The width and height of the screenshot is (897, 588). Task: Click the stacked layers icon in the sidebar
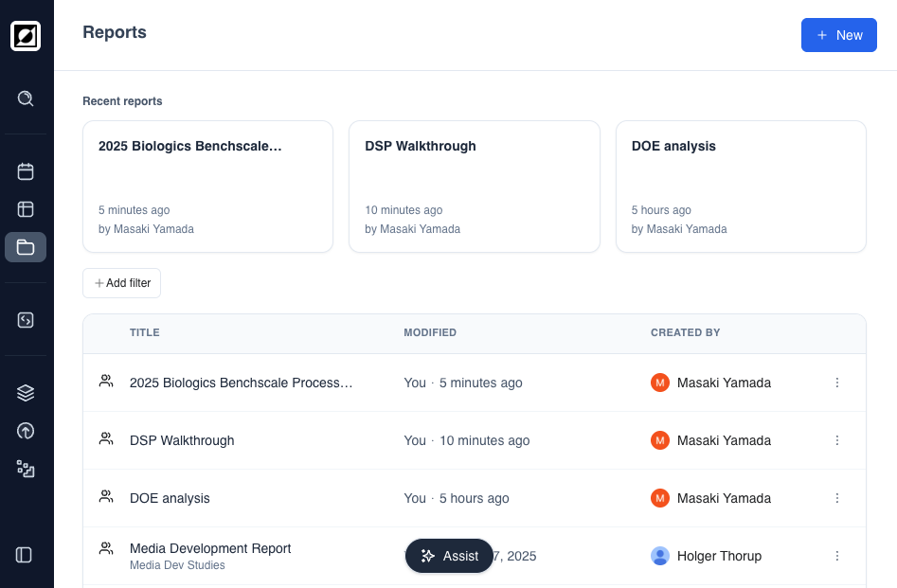[26, 393]
